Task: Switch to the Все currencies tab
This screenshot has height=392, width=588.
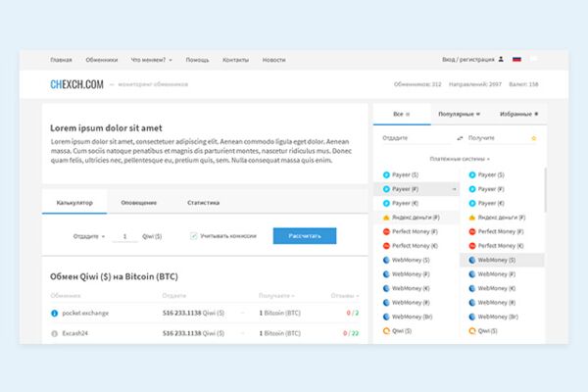Action: point(402,114)
